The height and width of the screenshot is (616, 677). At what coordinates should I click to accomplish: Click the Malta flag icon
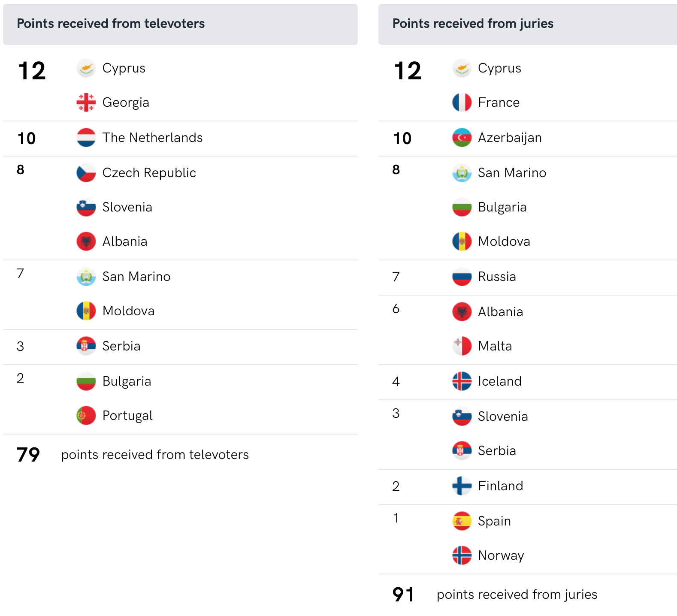(462, 346)
